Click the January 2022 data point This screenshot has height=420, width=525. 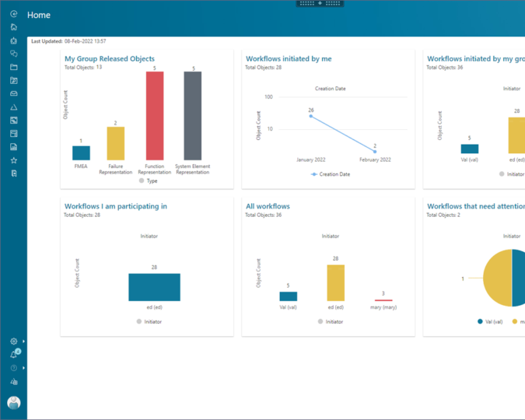[x=311, y=116]
